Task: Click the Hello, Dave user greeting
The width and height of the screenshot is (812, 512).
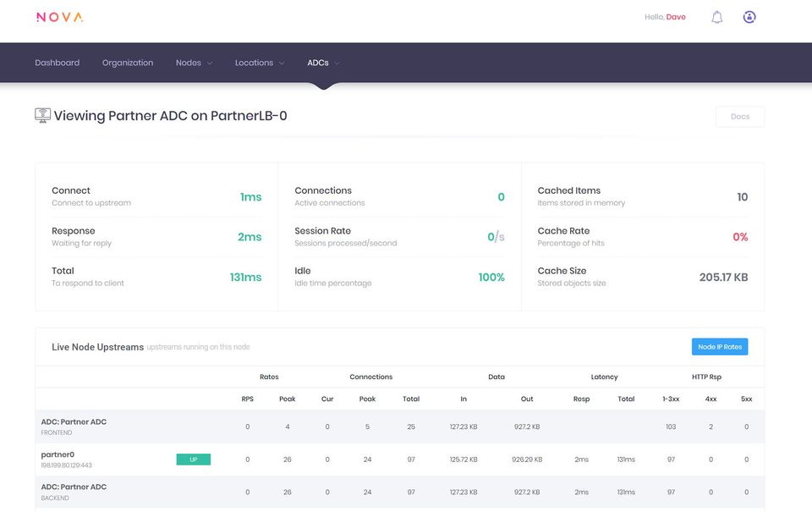Action: tap(665, 17)
